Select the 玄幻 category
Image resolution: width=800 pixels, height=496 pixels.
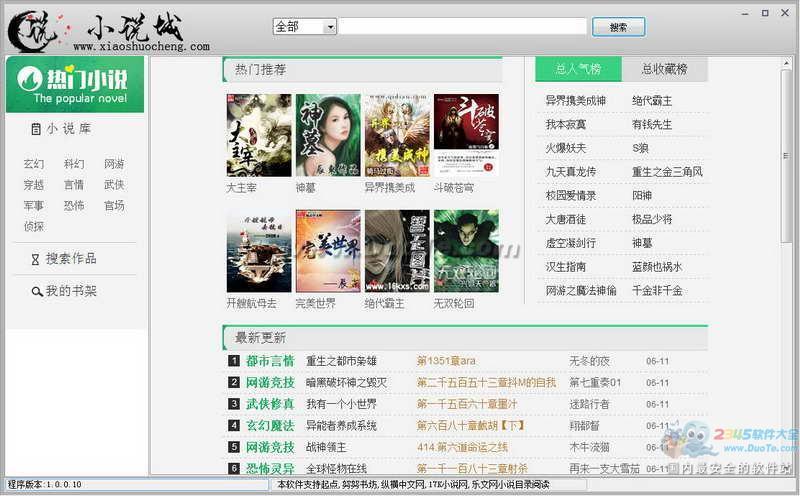[x=34, y=164]
